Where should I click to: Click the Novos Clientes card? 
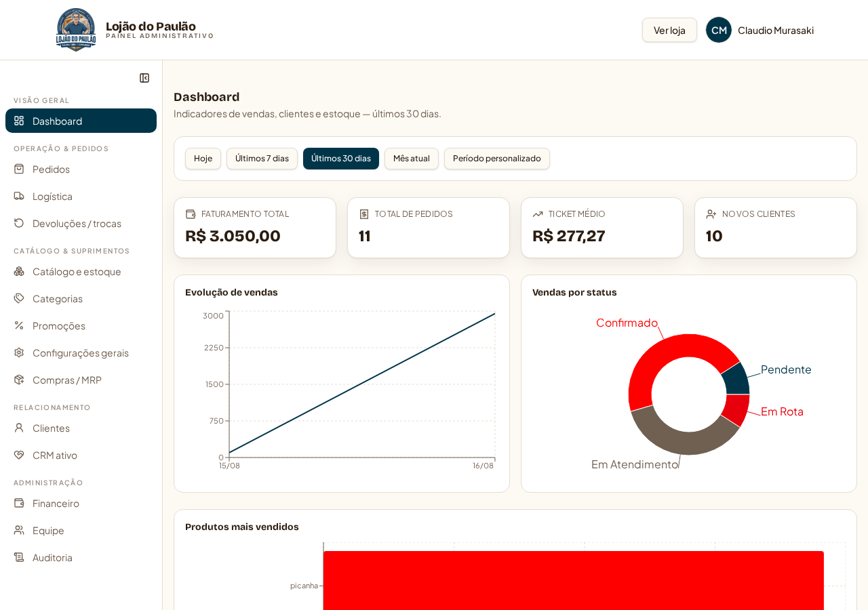point(776,228)
